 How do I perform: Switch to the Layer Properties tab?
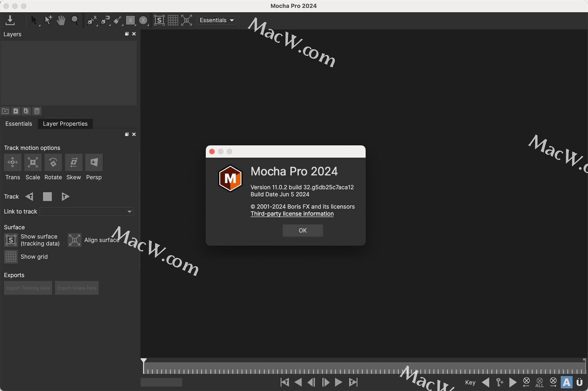point(65,124)
